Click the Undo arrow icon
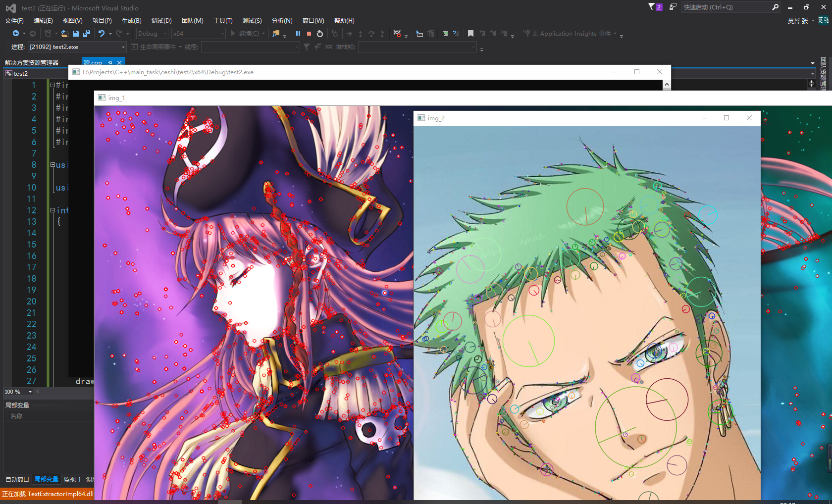The height and width of the screenshot is (504, 832). point(102,33)
